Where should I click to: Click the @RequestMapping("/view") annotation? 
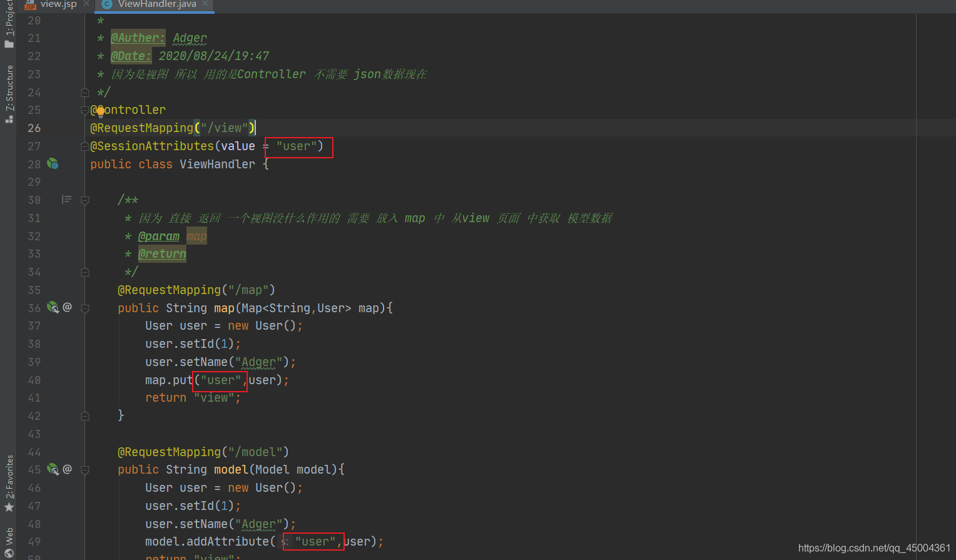tap(173, 128)
